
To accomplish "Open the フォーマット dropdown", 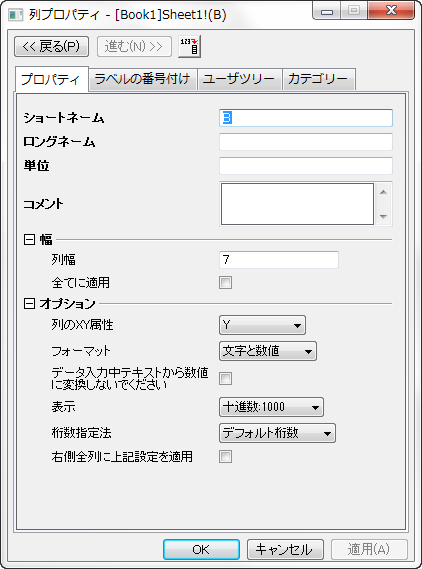I will tap(268, 351).
